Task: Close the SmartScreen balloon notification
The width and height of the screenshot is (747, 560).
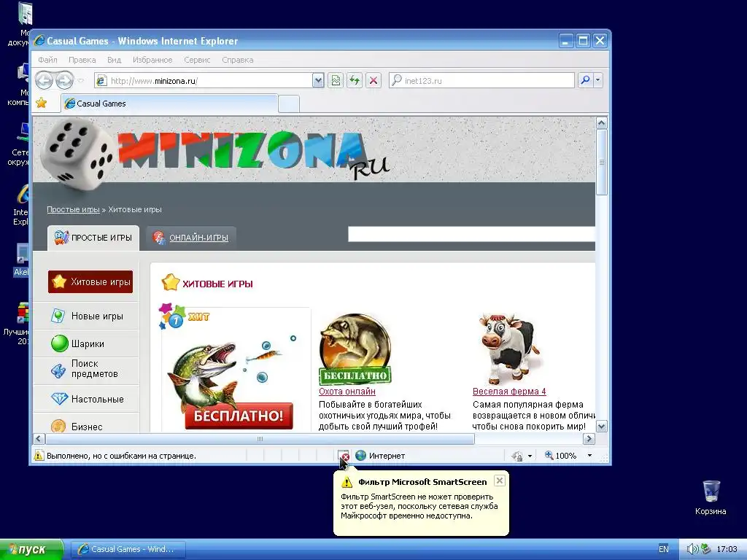Action: (x=499, y=481)
